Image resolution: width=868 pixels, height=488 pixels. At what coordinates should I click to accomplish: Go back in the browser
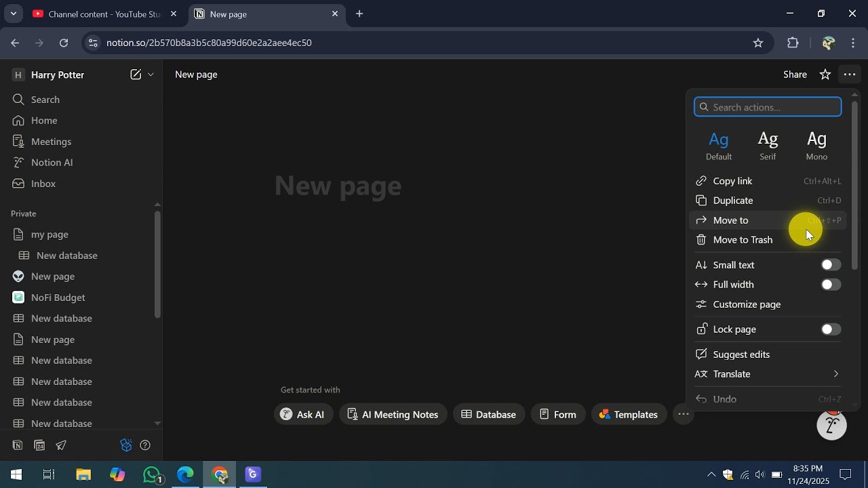[15, 43]
